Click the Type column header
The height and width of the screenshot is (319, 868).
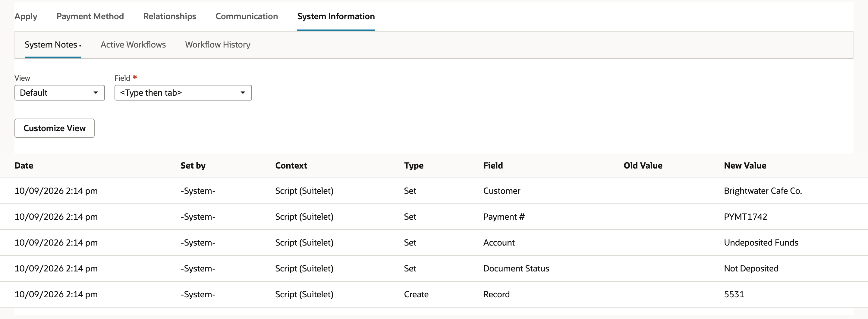coord(414,166)
